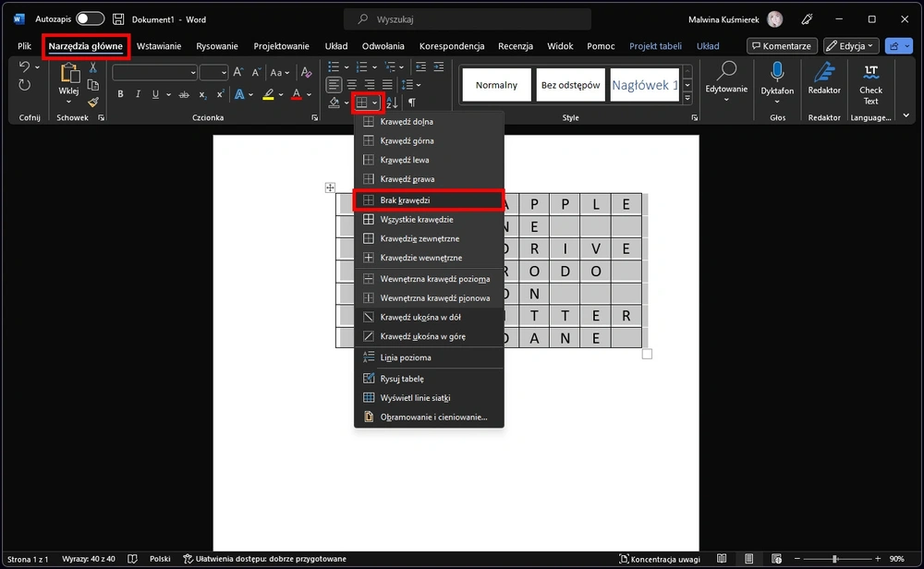Click the Dyktafon microphone icon
The image size is (924, 569).
pos(777,72)
